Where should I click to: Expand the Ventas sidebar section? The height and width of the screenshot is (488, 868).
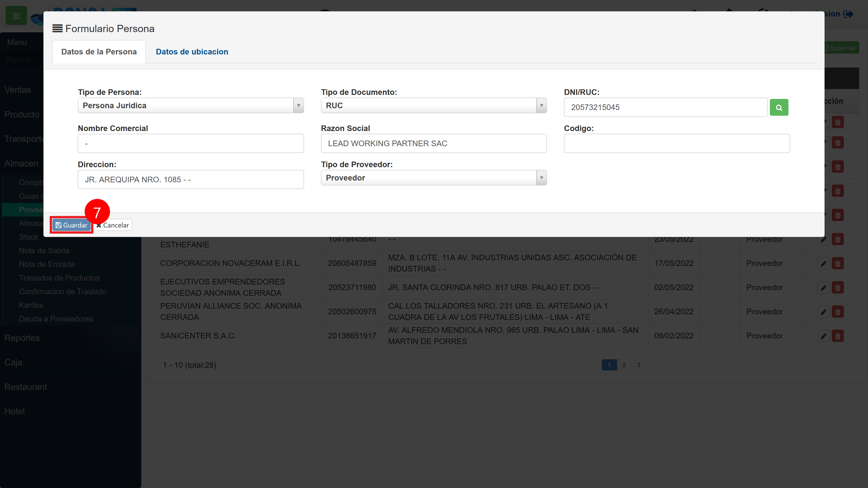[18, 90]
